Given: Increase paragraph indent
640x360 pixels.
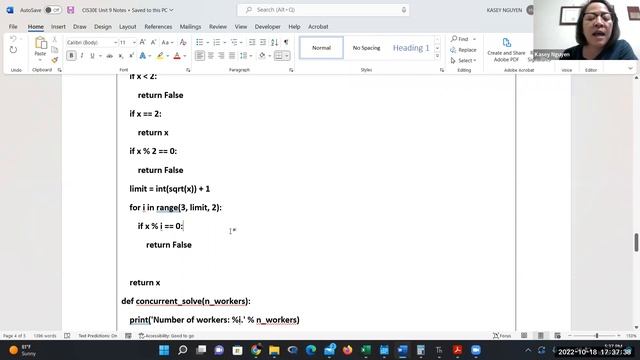Looking at the screenshot, I should coord(263,42).
